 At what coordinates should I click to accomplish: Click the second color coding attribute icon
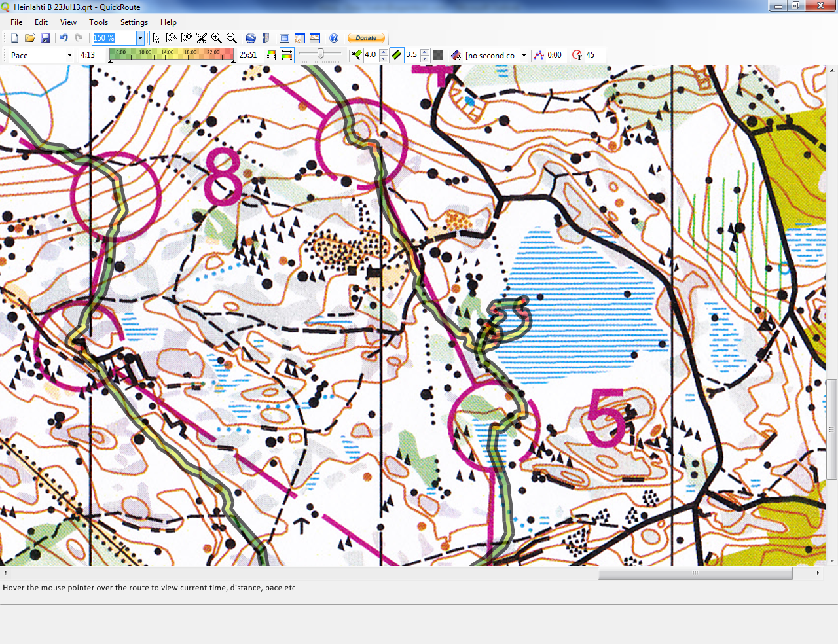(x=456, y=56)
